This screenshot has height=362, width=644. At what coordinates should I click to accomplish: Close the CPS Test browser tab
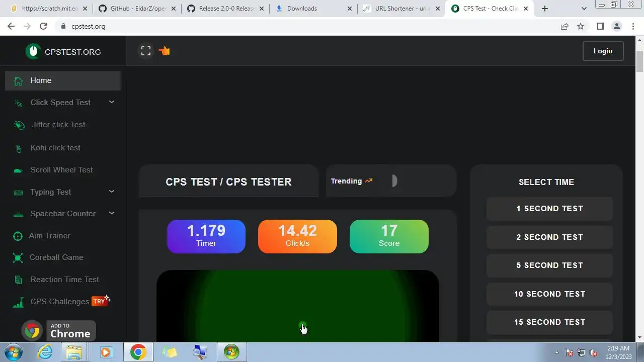tap(526, 9)
